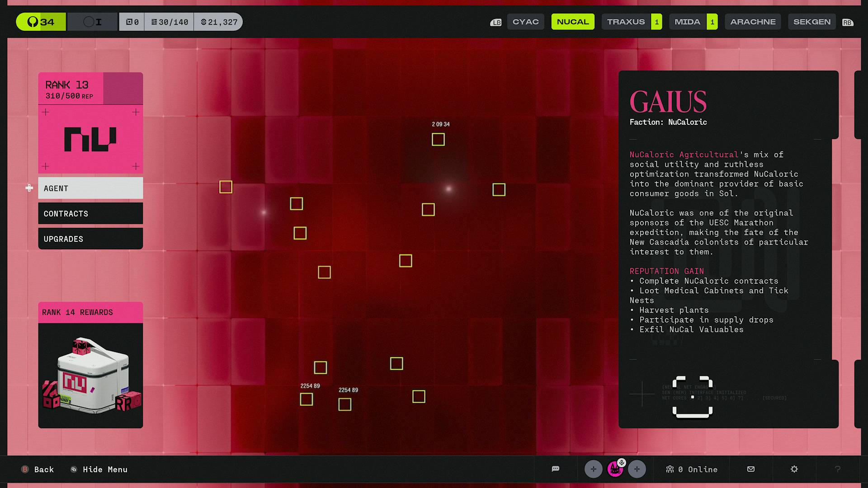Click the NuCaloric faction logo card
The width and height of the screenshot is (868, 488).
[90, 139]
